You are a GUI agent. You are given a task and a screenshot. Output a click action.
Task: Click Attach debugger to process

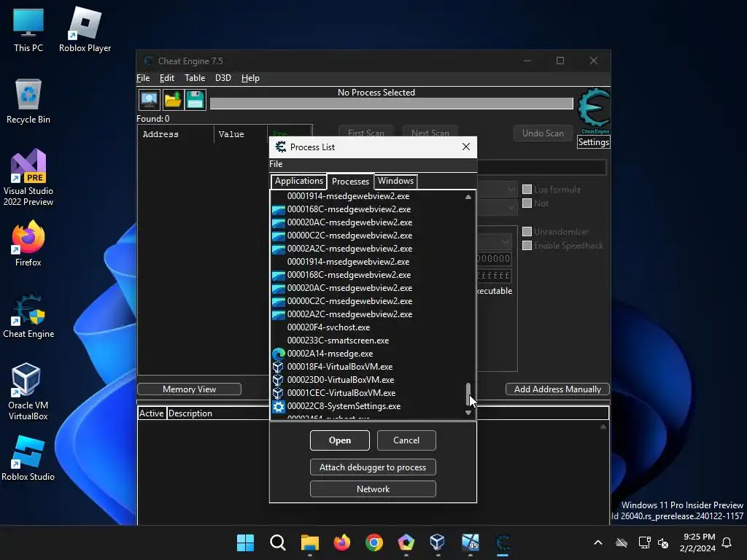pos(373,467)
